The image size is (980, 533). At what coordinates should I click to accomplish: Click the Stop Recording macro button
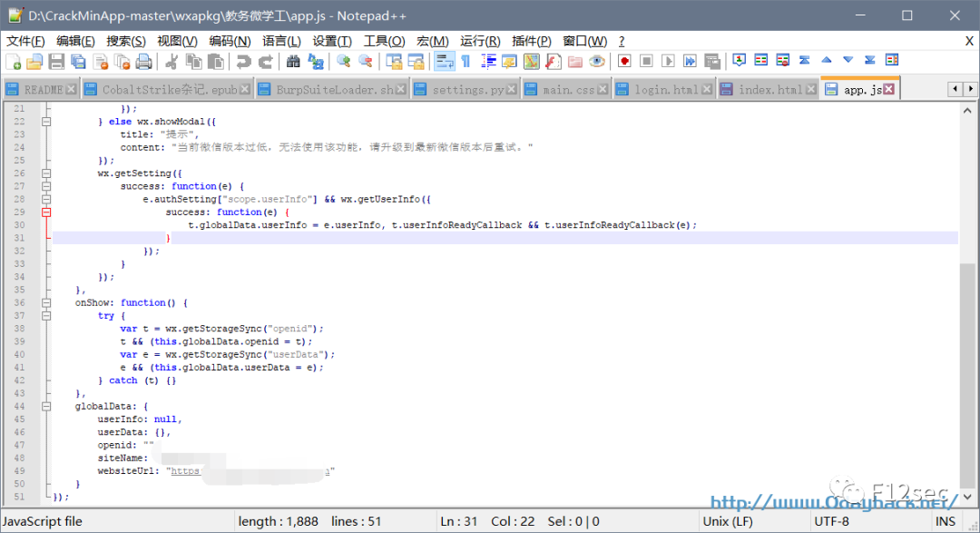point(647,62)
